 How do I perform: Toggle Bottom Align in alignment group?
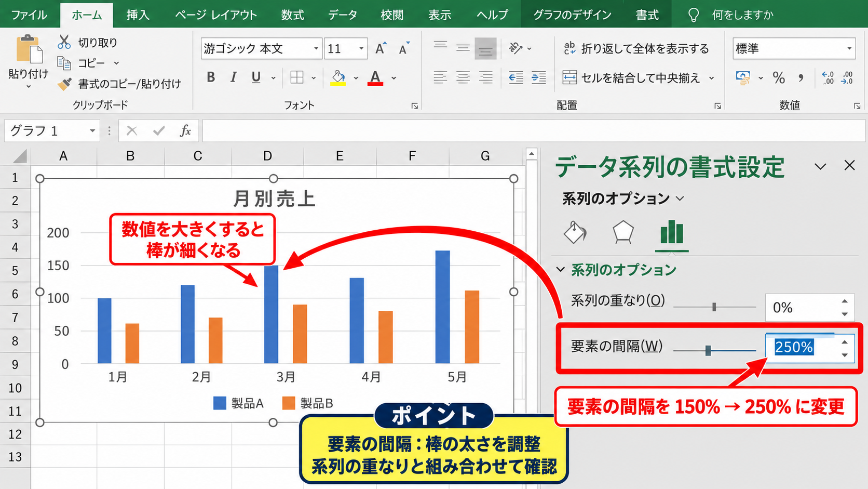coord(485,48)
